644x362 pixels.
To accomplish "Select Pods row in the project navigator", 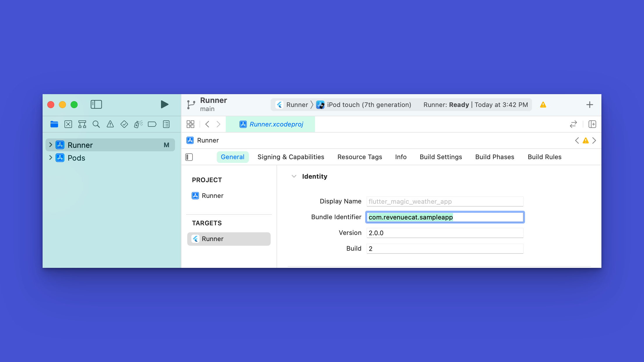I will tap(110, 158).
